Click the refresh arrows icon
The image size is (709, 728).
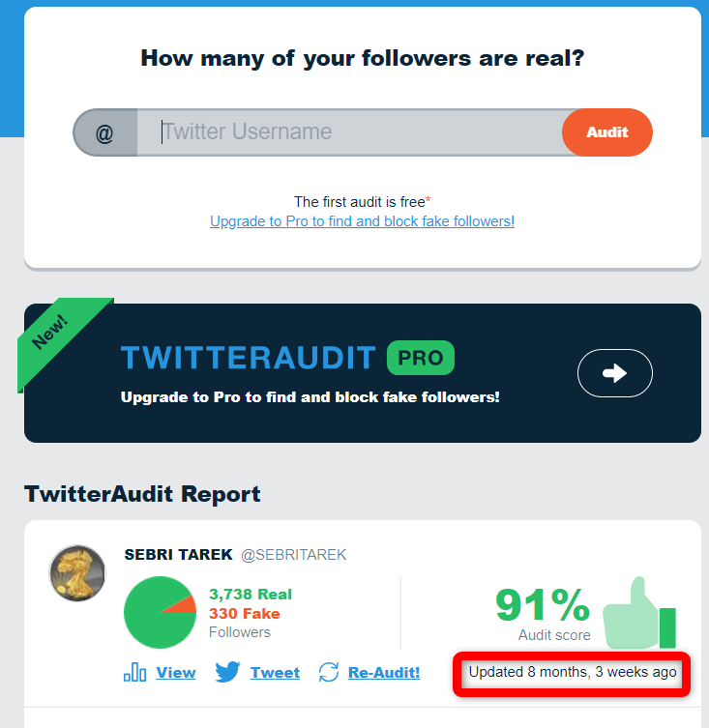click(x=329, y=672)
